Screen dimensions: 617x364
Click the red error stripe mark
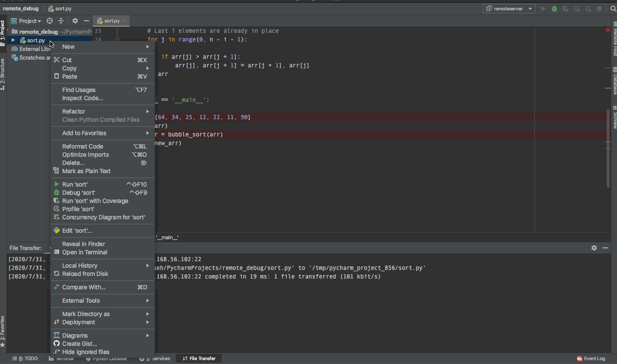coord(608,68)
